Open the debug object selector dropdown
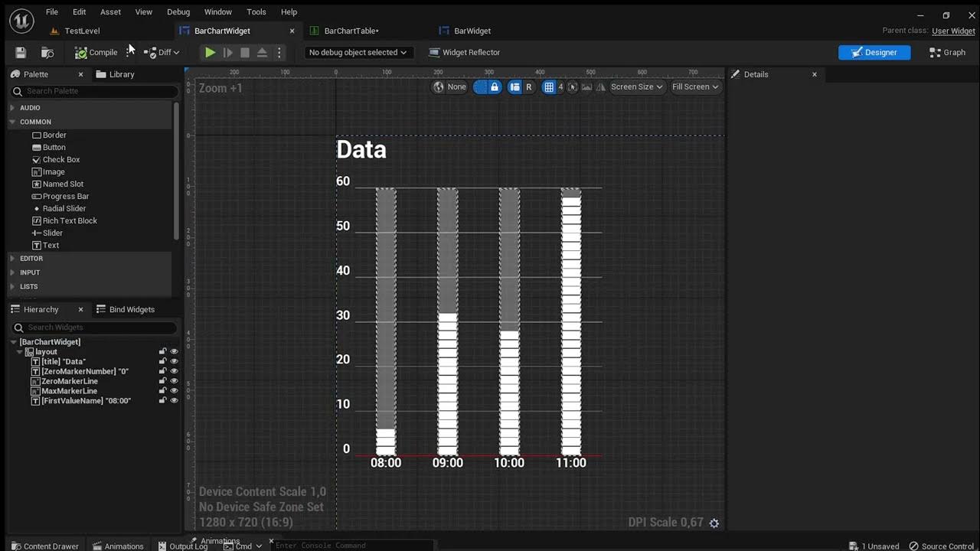 (x=358, y=52)
